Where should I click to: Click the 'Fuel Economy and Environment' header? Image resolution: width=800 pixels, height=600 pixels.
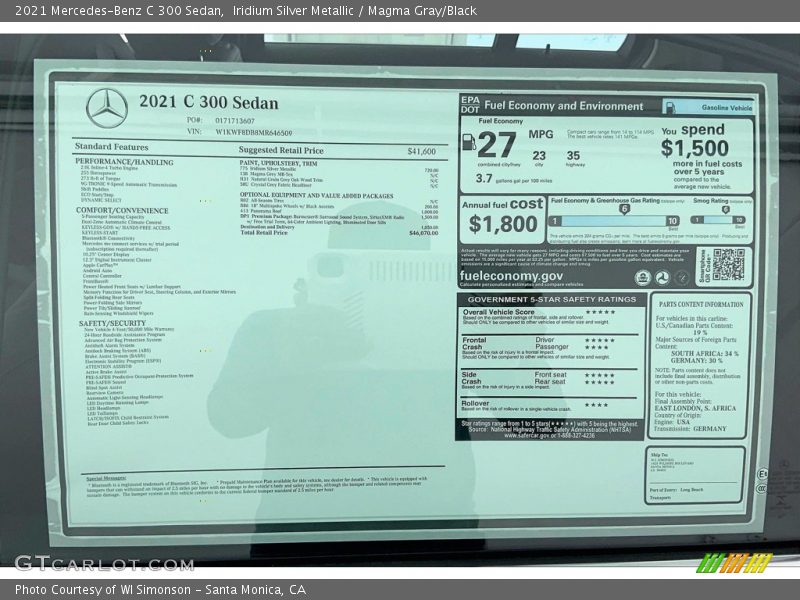tap(563, 106)
